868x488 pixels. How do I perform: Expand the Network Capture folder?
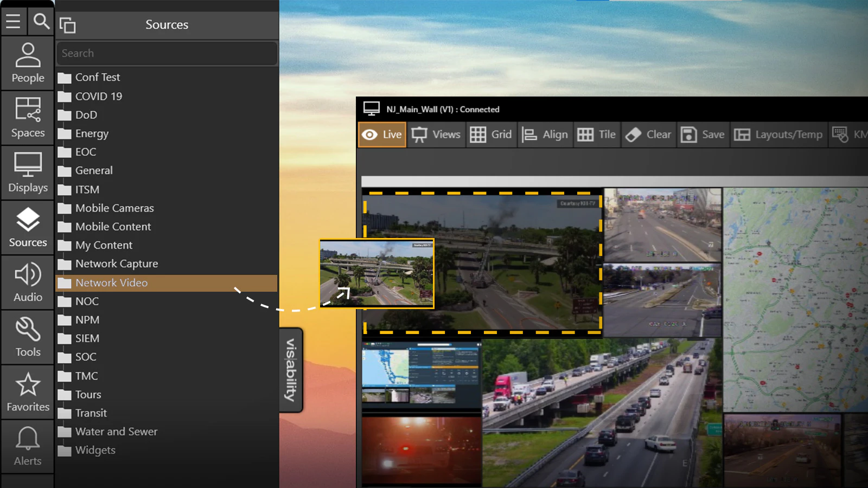117,264
